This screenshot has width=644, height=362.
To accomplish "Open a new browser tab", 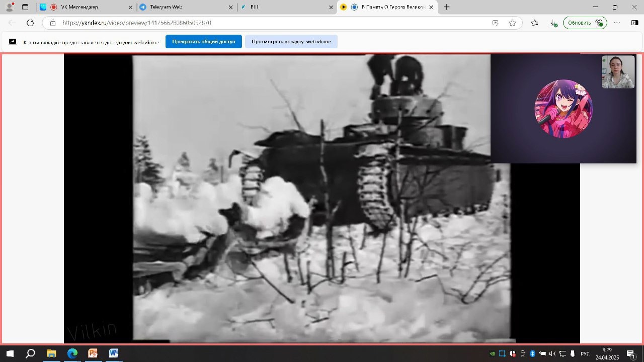I will (446, 7).
